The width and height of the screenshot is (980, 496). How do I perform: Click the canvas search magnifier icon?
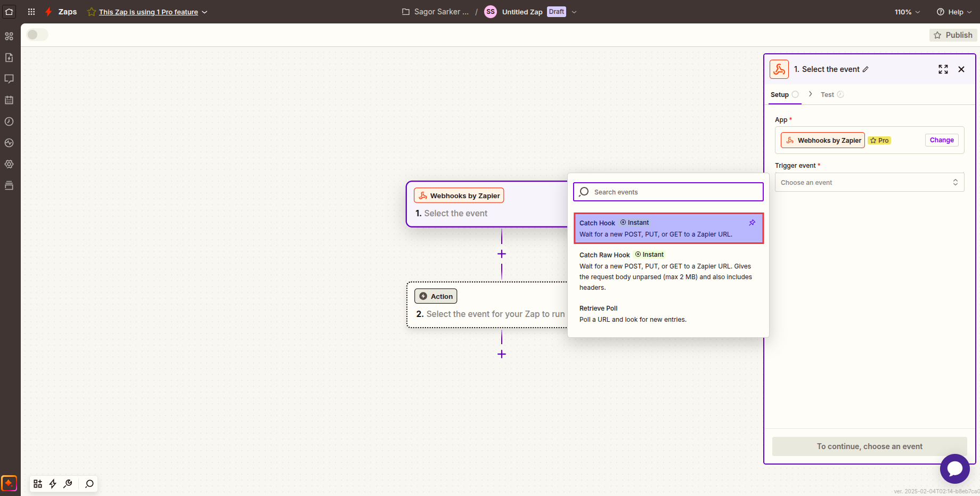[89, 484]
